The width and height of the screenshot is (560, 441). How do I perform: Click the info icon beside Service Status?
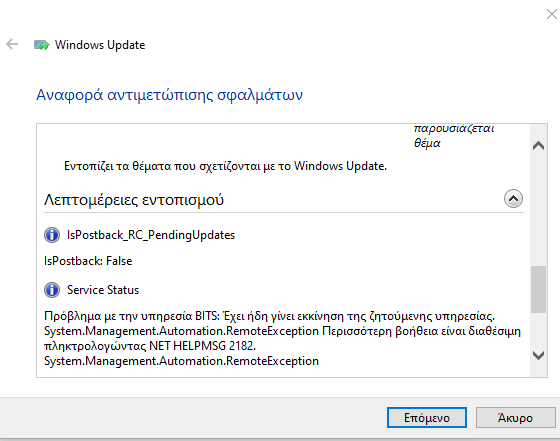(x=52, y=290)
